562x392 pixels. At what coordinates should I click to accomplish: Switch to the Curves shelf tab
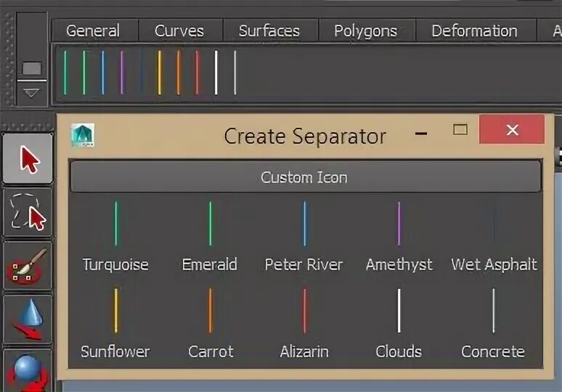click(179, 31)
